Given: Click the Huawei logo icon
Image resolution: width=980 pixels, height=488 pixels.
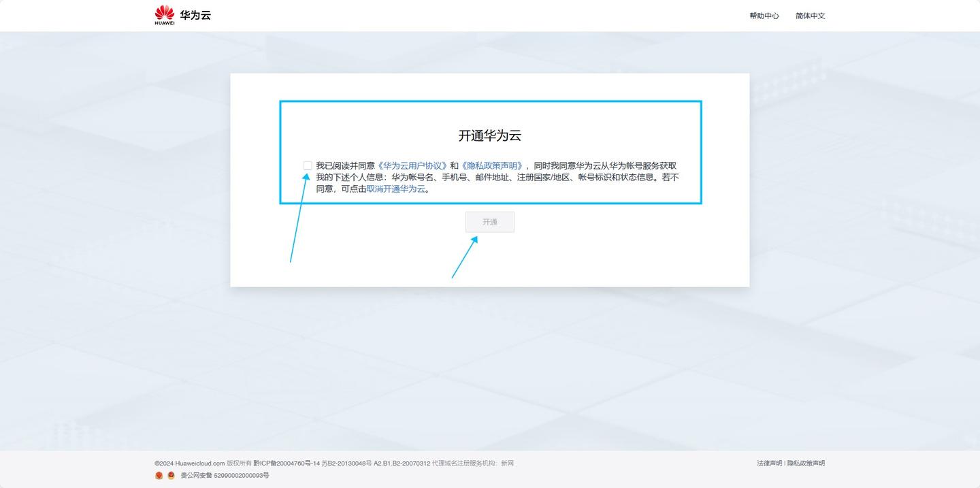Looking at the screenshot, I should pyautogui.click(x=164, y=15).
